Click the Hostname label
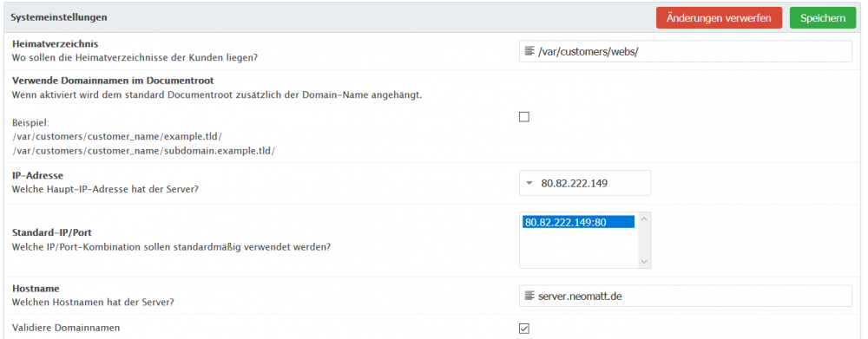Image resolution: width=868 pixels, height=339 pixels. coord(36,289)
